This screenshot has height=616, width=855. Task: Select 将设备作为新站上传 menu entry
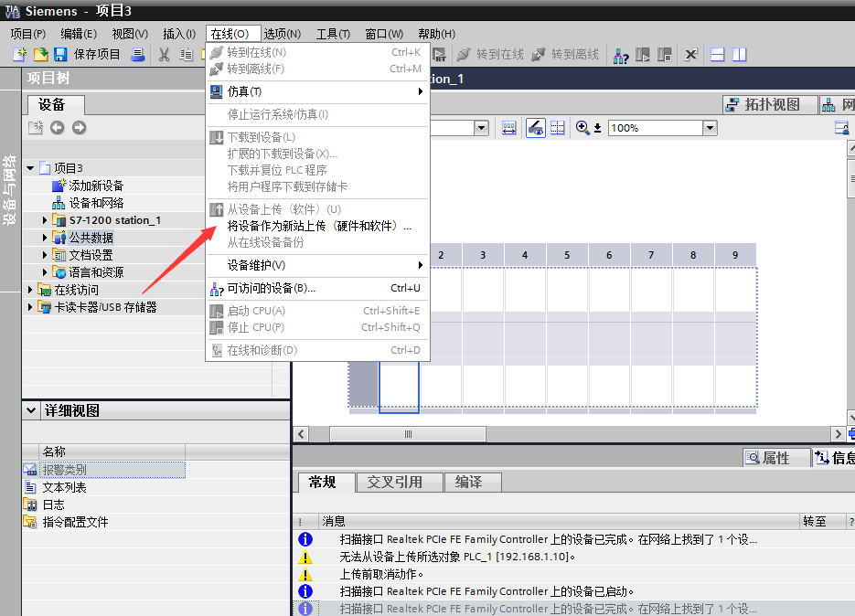coord(319,226)
